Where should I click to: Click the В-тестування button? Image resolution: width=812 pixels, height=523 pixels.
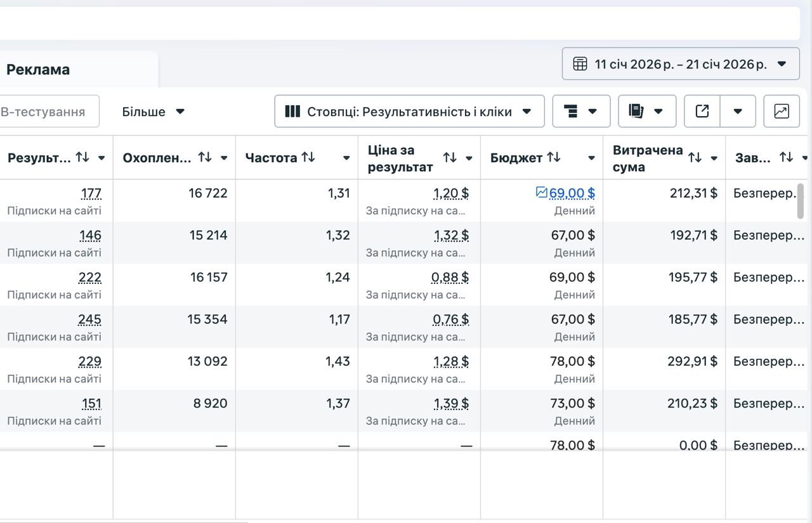pos(49,112)
